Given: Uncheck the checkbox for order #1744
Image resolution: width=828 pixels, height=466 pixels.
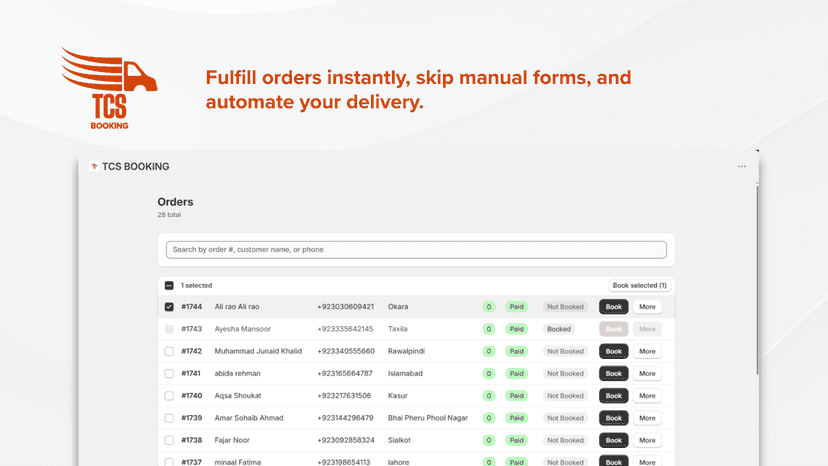Looking at the screenshot, I should (169, 307).
